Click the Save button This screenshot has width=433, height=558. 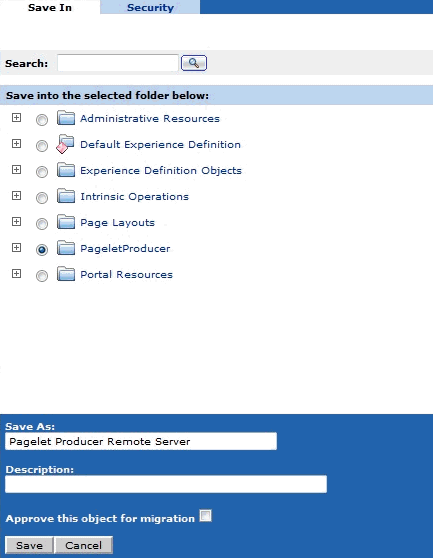click(29, 545)
